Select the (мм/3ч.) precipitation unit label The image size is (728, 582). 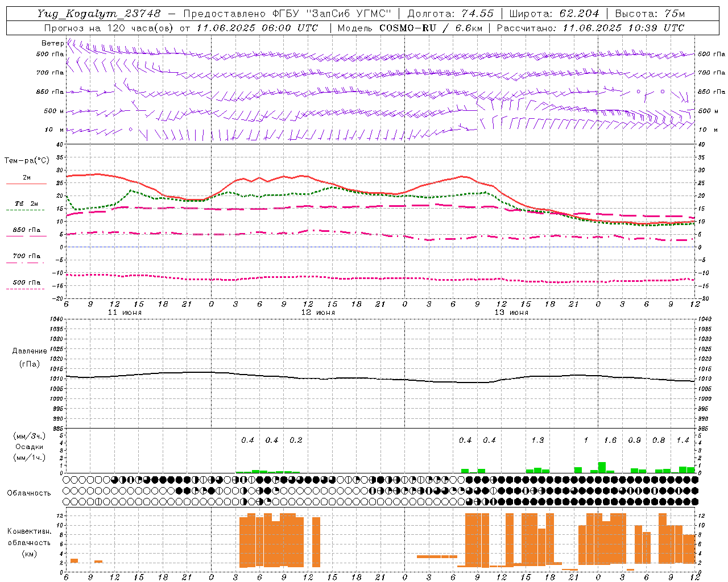pos(29,436)
